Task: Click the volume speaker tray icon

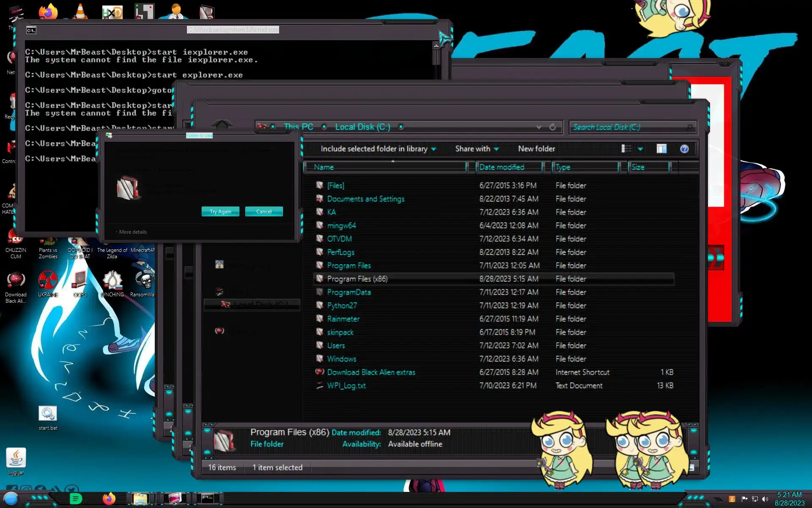Action: pos(765,499)
